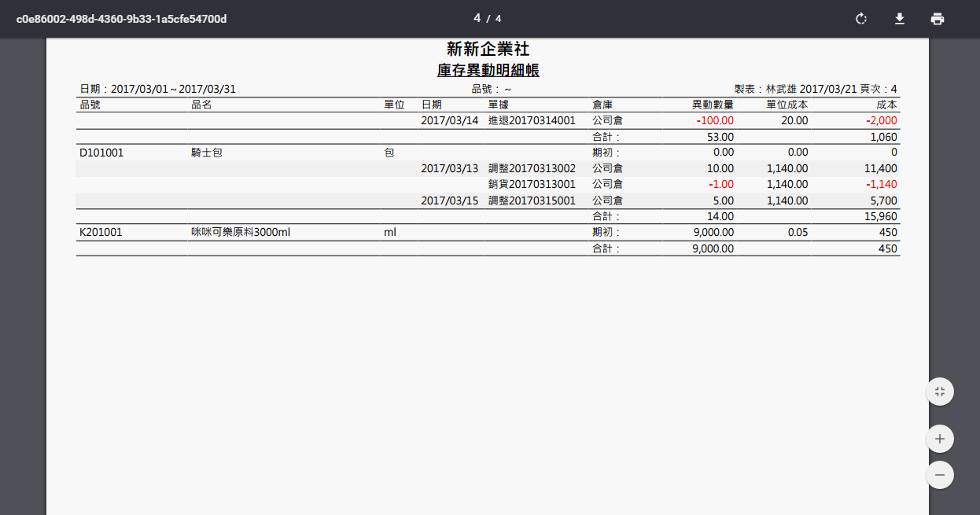This screenshot has width=980, height=515.
Task: Click product code K201001
Action: (101, 233)
